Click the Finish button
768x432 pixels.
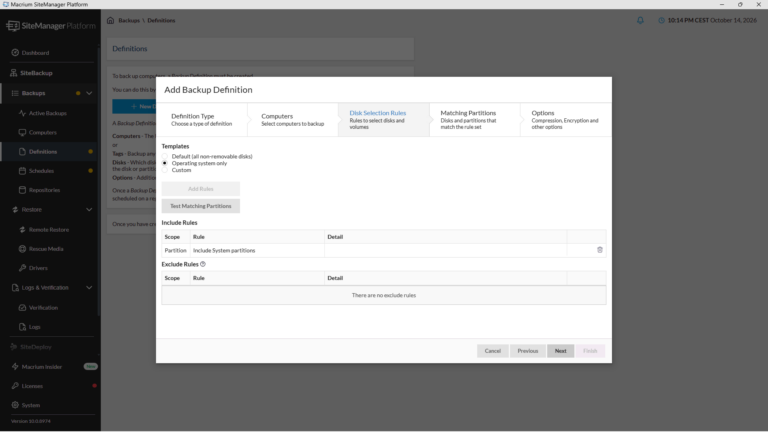point(590,351)
